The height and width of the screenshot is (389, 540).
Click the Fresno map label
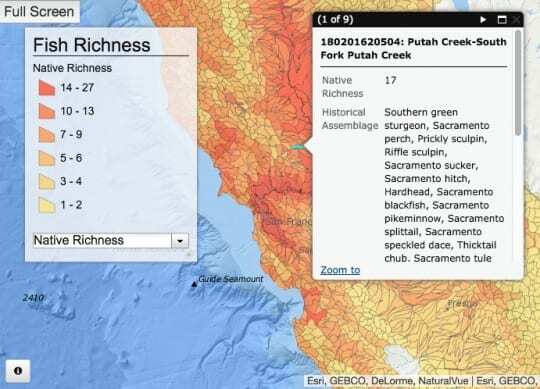point(462,304)
